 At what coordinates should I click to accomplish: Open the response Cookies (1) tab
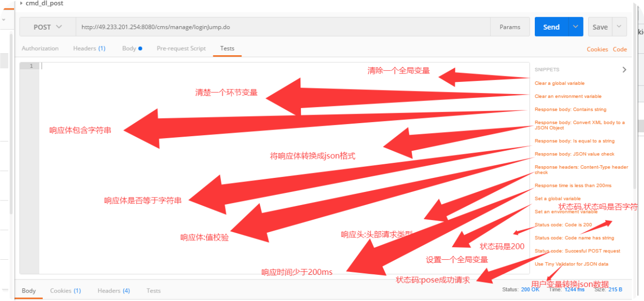[x=65, y=291]
